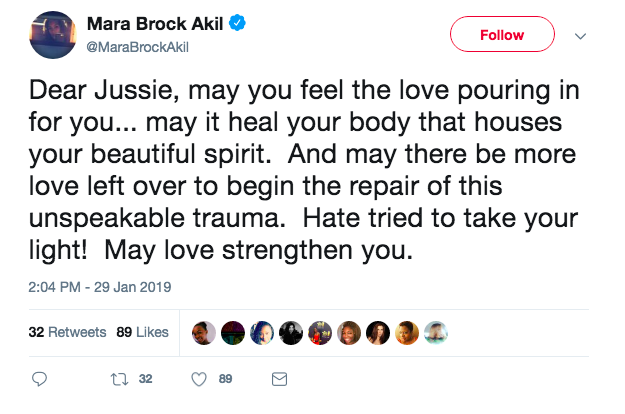
Task: Open second liker avatar with dark red image
Action: pos(233,333)
